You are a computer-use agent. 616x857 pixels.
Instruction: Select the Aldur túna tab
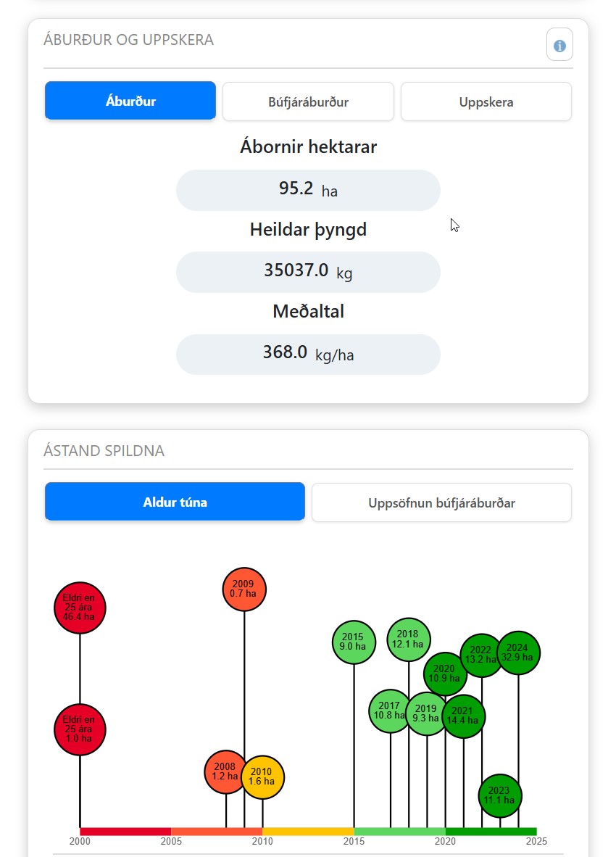[x=175, y=502]
